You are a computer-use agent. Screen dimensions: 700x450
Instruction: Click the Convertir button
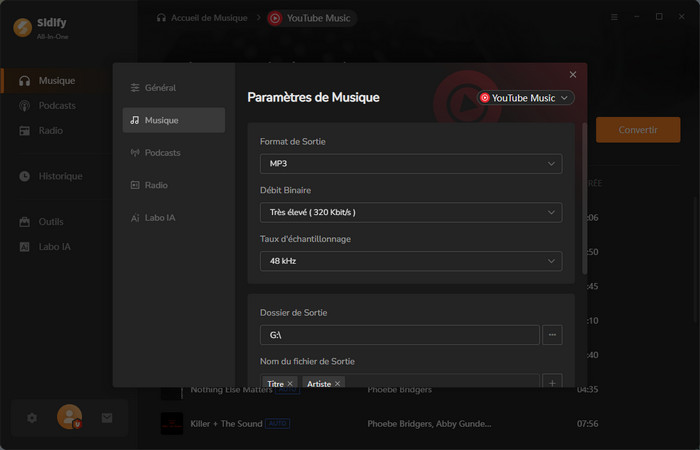coord(638,130)
